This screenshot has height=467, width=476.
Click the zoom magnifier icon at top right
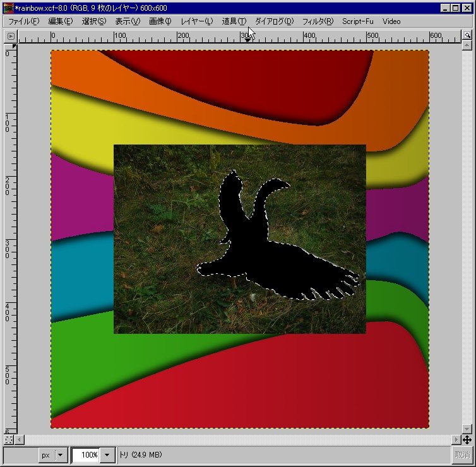[x=467, y=35]
